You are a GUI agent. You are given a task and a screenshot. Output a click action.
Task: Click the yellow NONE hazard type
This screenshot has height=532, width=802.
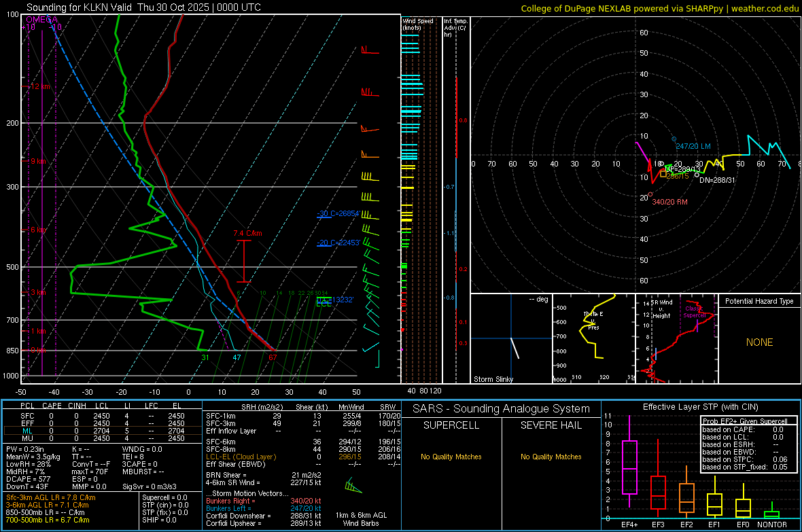tap(760, 342)
